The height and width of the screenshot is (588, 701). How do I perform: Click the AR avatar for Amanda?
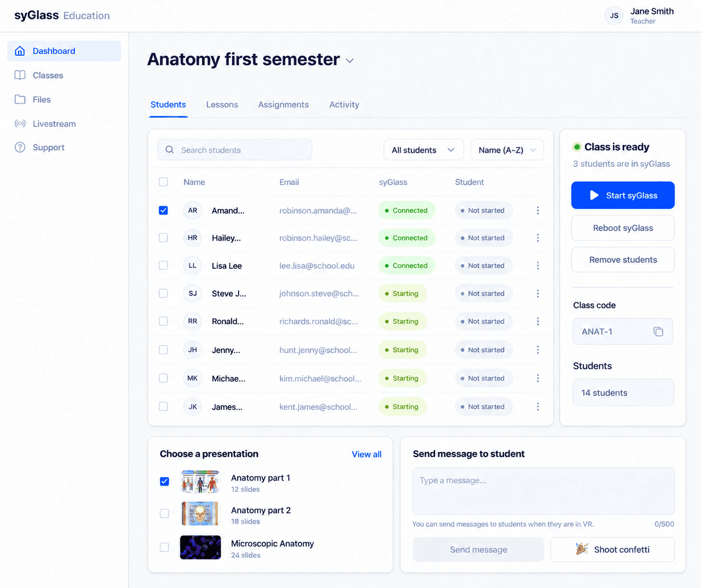click(193, 210)
